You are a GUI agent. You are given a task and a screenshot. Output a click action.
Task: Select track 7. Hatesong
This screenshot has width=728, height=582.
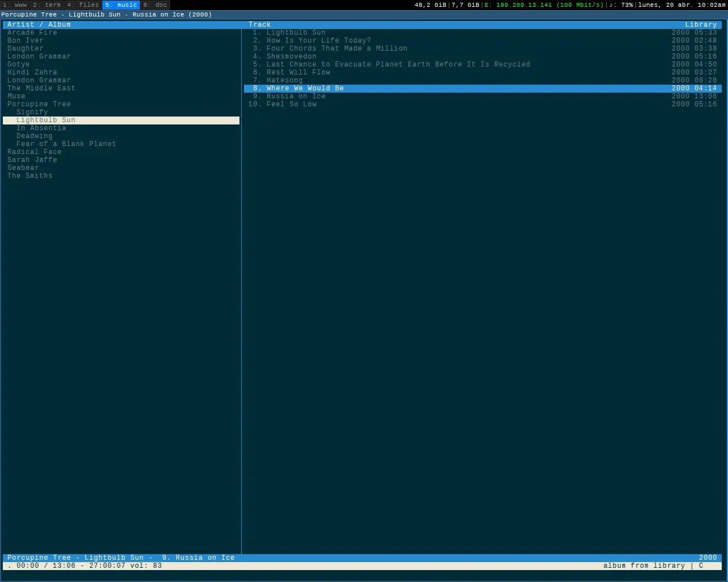click(483, 81)
